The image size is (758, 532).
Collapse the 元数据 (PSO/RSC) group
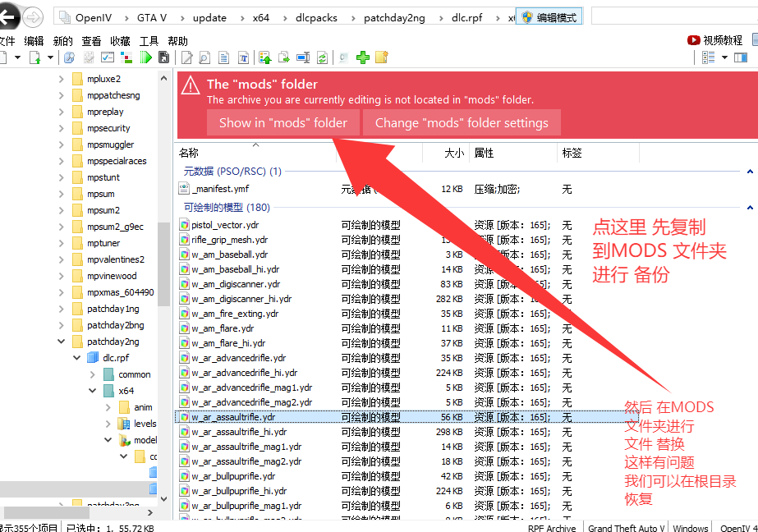click(750, 171)
